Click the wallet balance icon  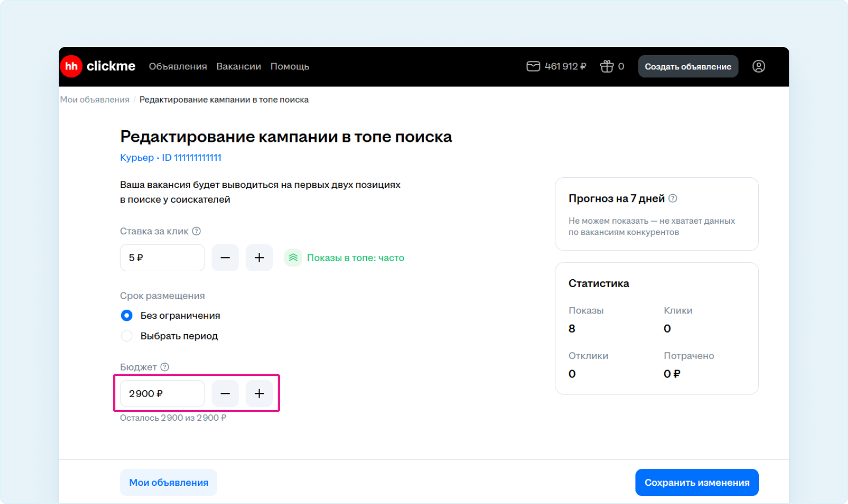point(533,66)
